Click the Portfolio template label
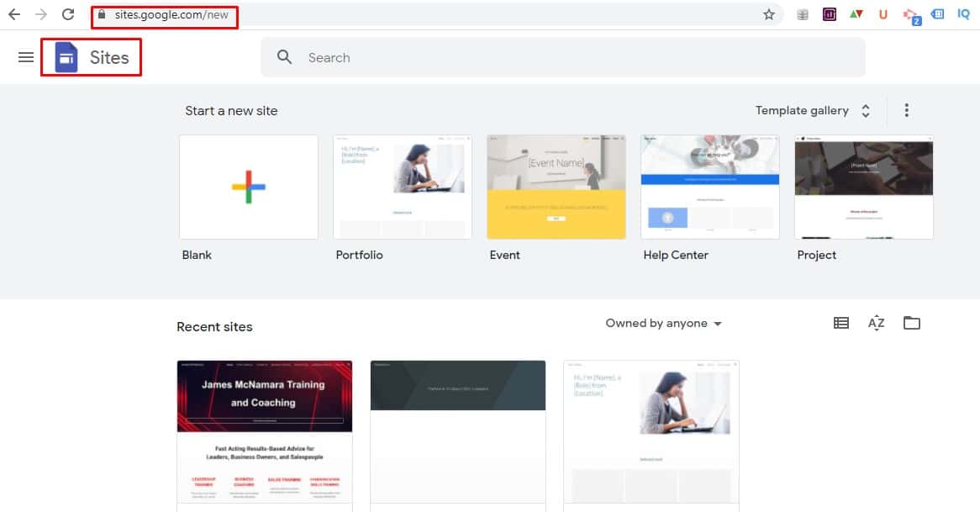 point(360,255)
